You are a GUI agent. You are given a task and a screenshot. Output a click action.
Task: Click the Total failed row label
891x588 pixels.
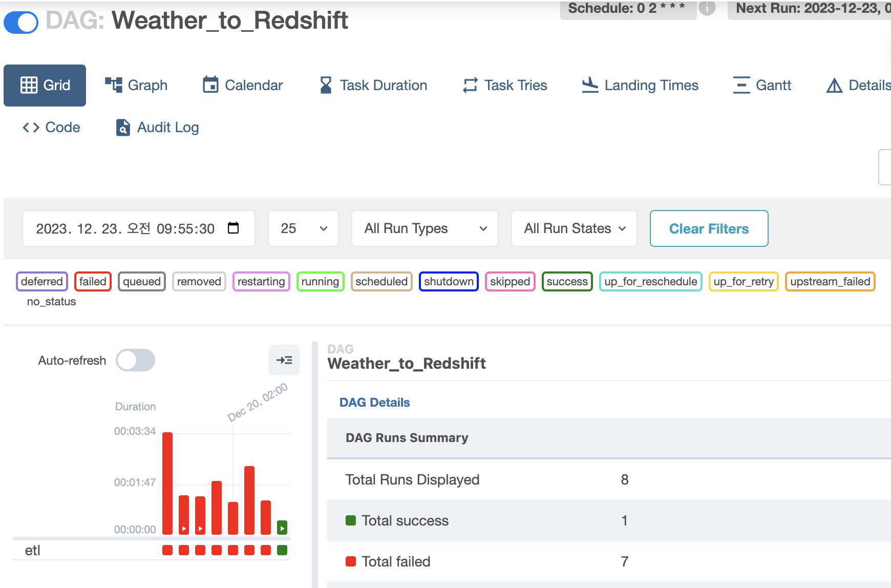(x=396, y=561)
